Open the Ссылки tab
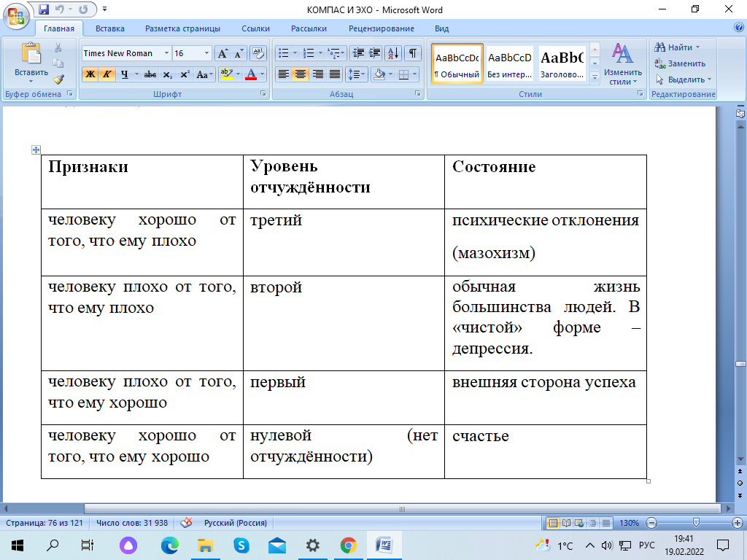Viewport: 747px width, 560px height. (x=255, y=28)
